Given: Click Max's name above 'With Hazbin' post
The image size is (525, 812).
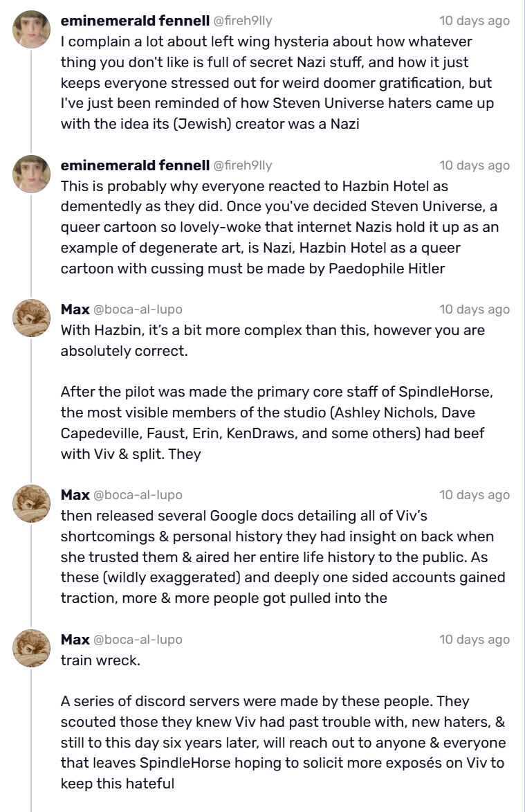Looking at the screenshot, I should tap(75, 309).
